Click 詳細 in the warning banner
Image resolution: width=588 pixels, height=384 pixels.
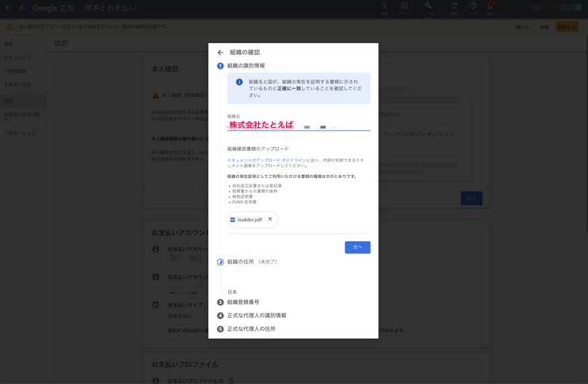pyautogui.click(x=544, y=27)
